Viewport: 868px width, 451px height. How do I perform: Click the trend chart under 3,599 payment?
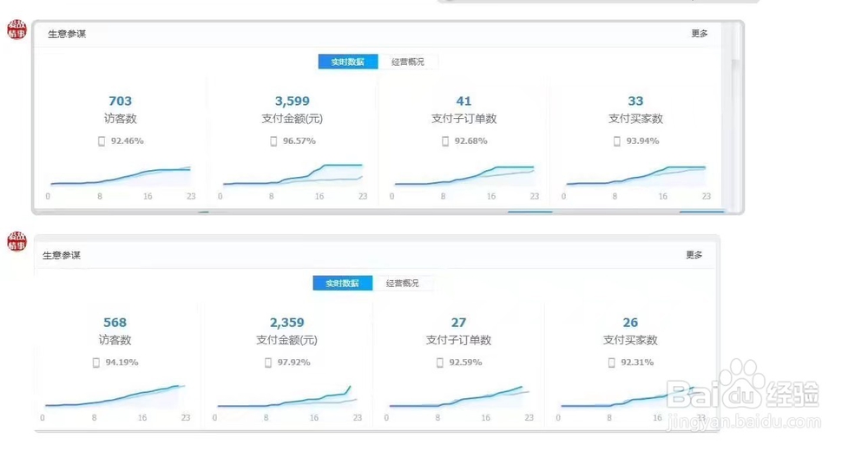pos(293,175)
